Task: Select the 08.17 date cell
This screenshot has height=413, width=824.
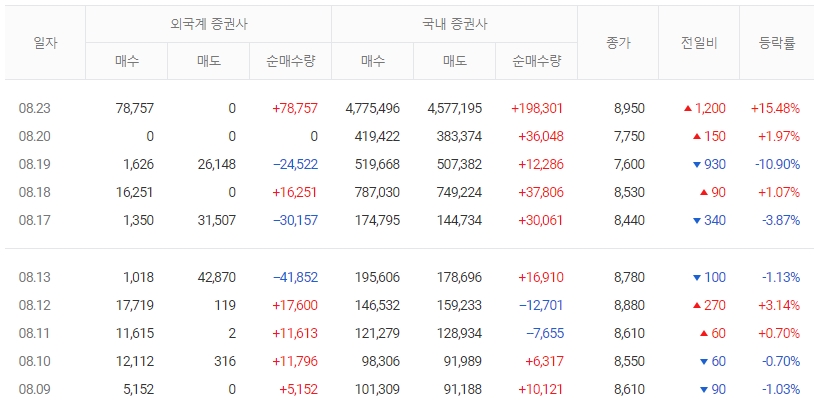Action: tap(35, 220)
